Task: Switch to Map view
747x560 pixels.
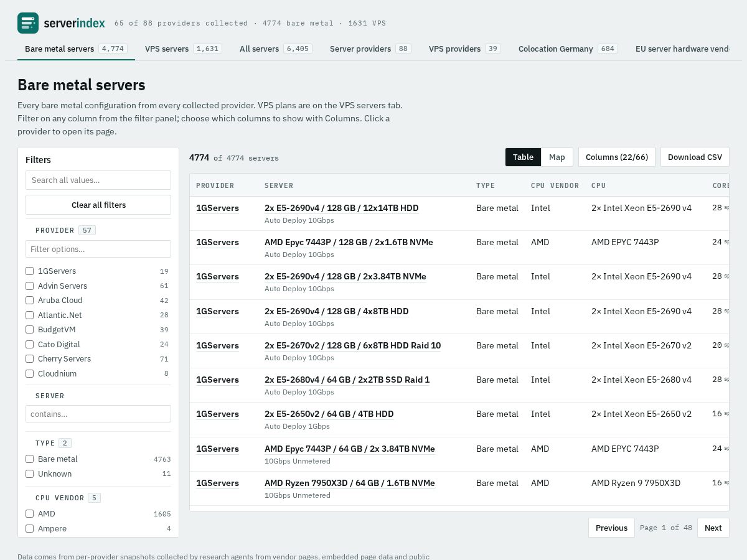Action: pos(557,157)
